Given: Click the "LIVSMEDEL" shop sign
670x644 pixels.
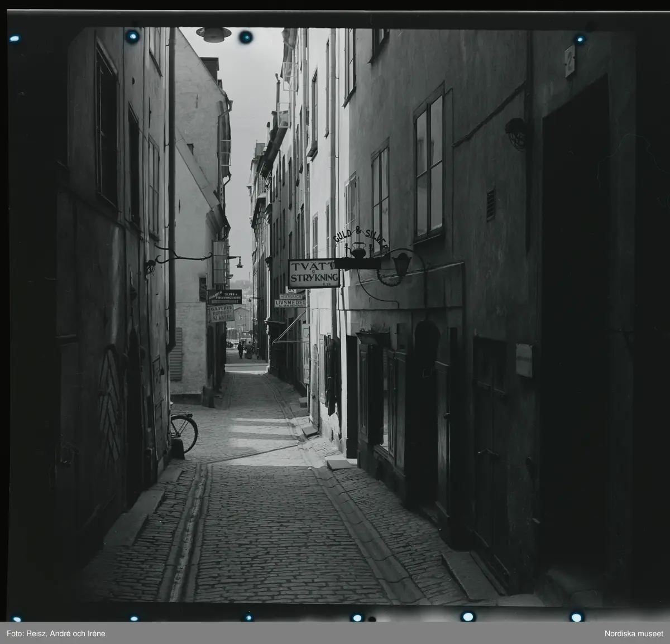Looking at the screenshot, I should pyautogui.click(x=290, y=303).
